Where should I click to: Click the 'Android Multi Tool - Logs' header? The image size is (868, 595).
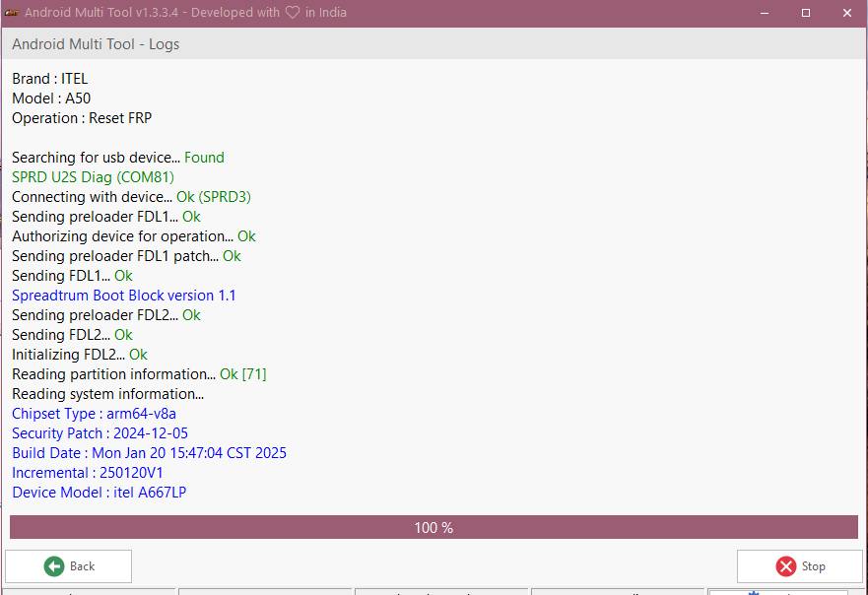[96, 44]
